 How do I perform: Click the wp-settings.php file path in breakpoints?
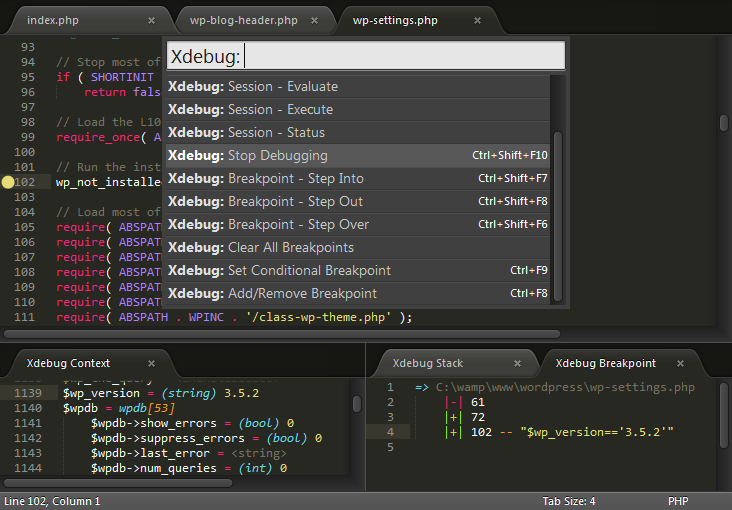565,387
